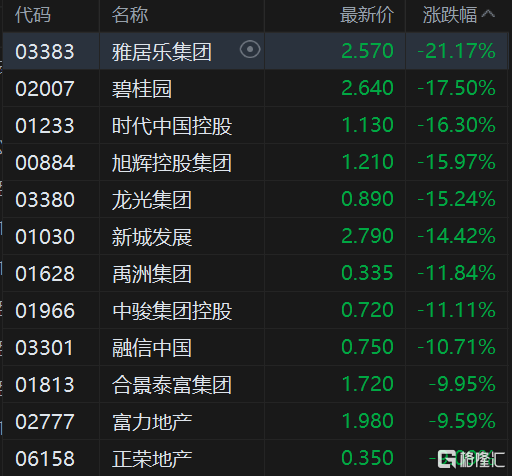Screen dimensions: 512x476
Task: Open 龙光集团 stock
Action: (152, 200)
